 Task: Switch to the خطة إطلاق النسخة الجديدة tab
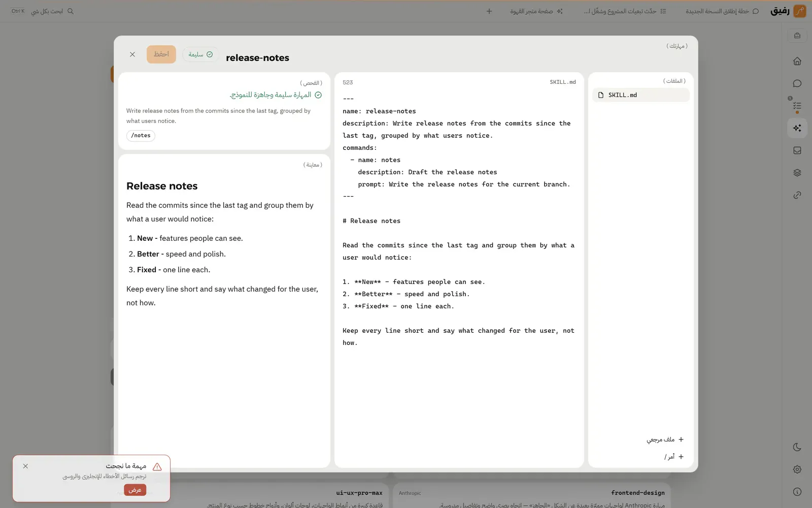[722, 11]
